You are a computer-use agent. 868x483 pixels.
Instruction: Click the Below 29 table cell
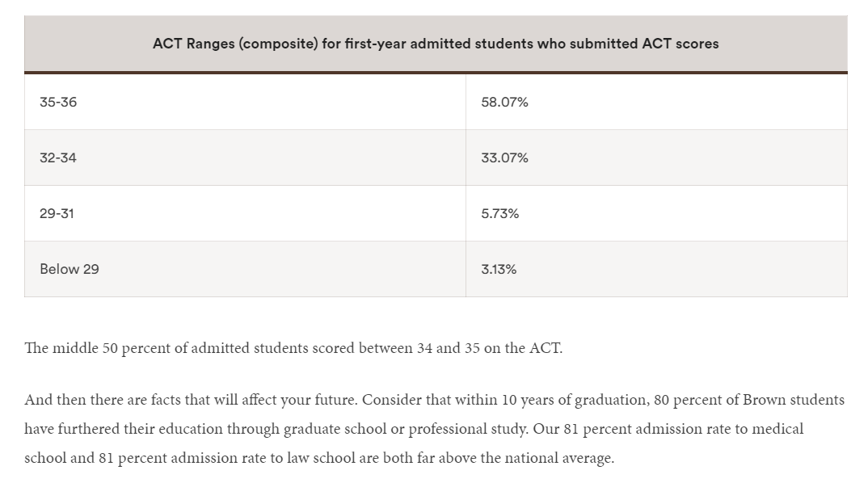(70, 270)
